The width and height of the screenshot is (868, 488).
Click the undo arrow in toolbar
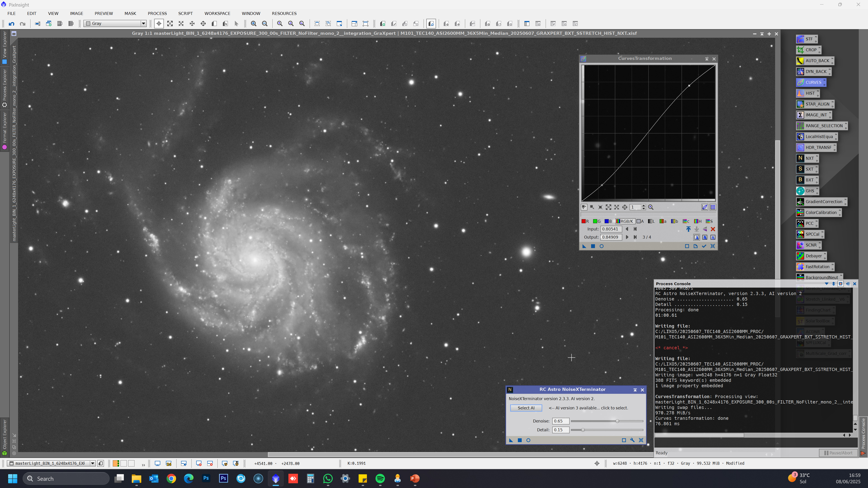(x=12, y=23)
